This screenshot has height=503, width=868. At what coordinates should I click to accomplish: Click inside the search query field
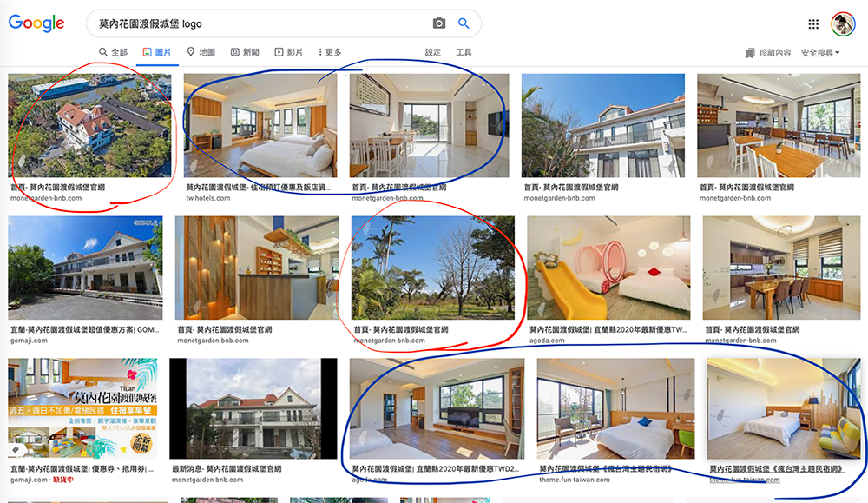pos(260,23)
